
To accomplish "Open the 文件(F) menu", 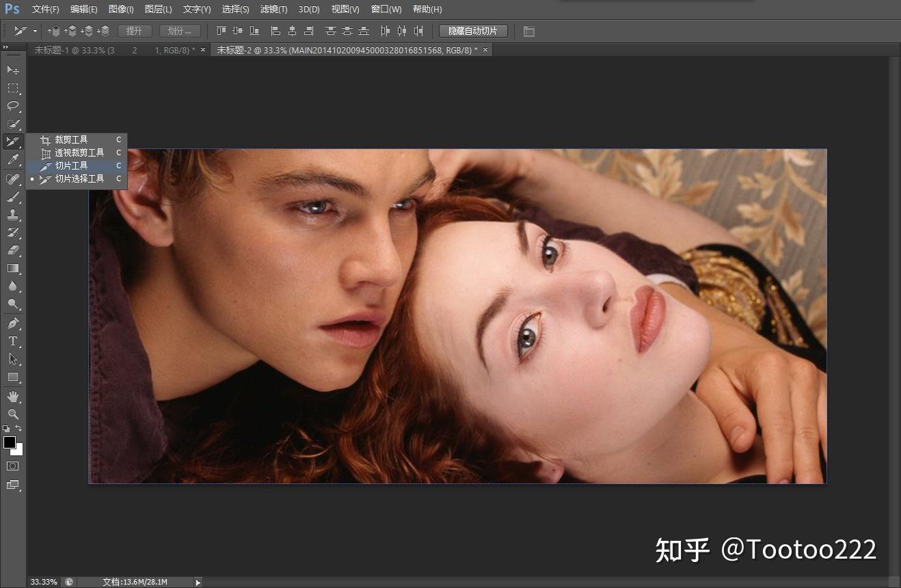I will (45, 10).
